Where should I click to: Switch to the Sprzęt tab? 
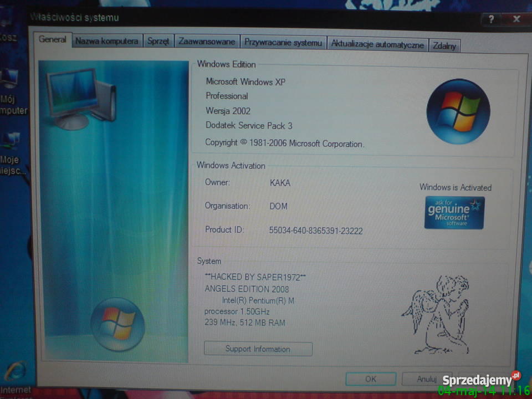tap(158, 41)
